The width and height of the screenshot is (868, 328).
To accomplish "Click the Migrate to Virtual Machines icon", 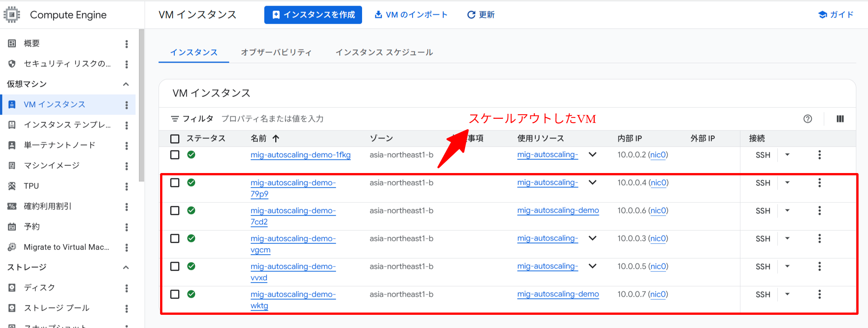I will (12, 247).
